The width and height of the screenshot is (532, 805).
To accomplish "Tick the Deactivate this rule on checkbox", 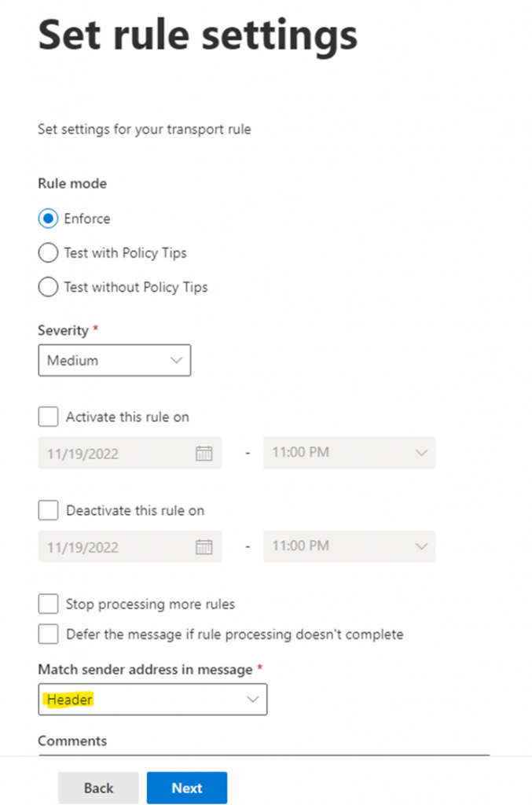I will tap(48, 510).
